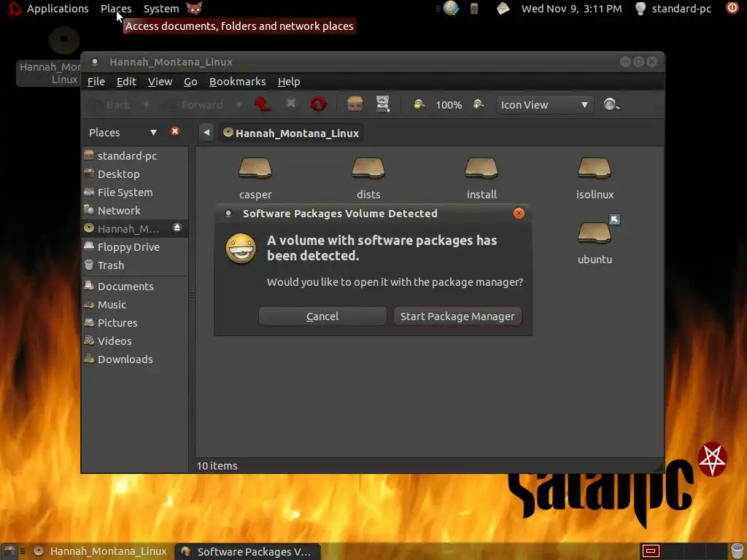Select Pictures in the Places sidebar
The width and height of the screenshot is (747, 560).
[135, 322]
